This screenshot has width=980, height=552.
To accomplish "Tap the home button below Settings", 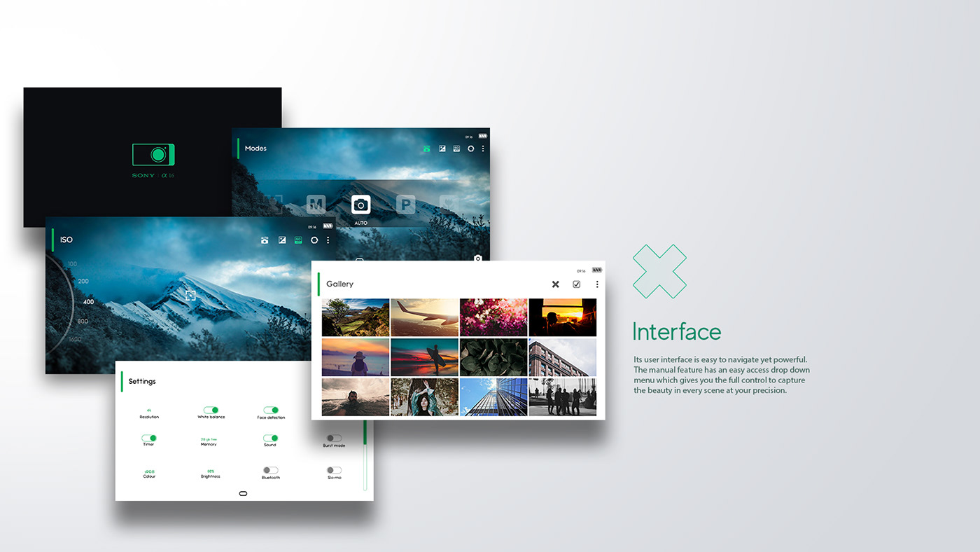I will [243, 493].
